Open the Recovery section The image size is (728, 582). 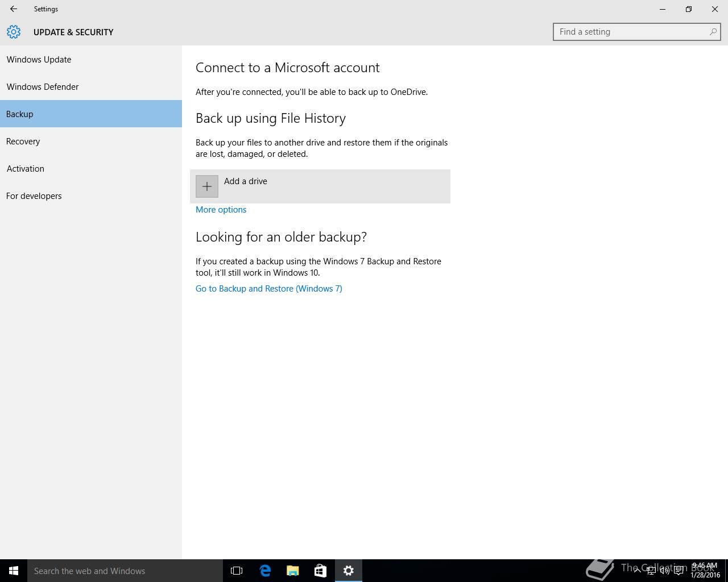[x=91, y=141]
